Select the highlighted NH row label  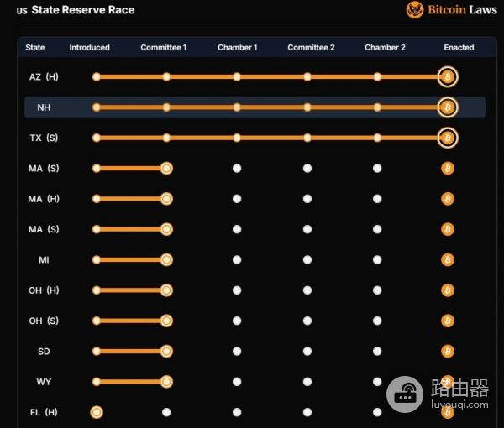click(44, 107)
